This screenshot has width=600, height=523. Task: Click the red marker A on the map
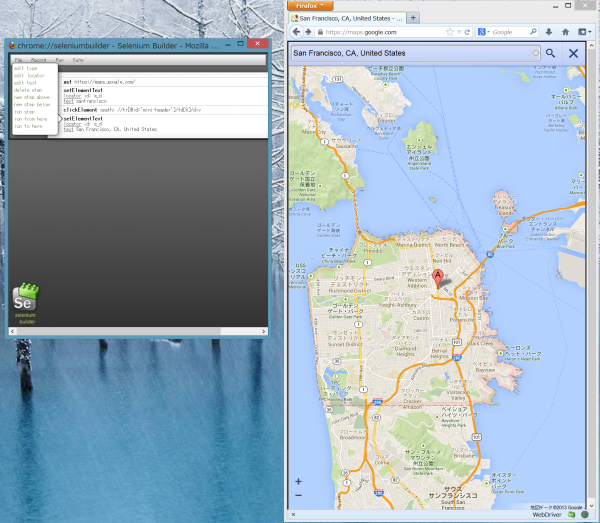point(438,277)
